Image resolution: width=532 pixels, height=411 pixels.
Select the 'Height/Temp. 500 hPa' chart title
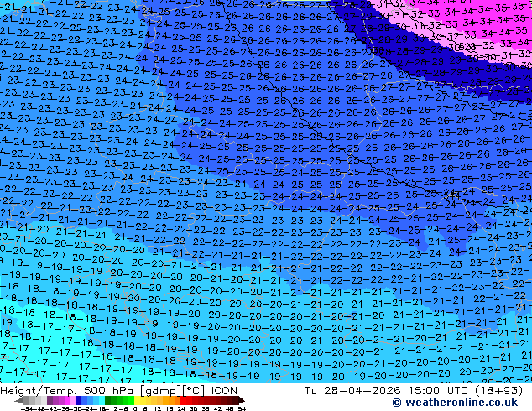pyautogui.click(x=67, y=391)
